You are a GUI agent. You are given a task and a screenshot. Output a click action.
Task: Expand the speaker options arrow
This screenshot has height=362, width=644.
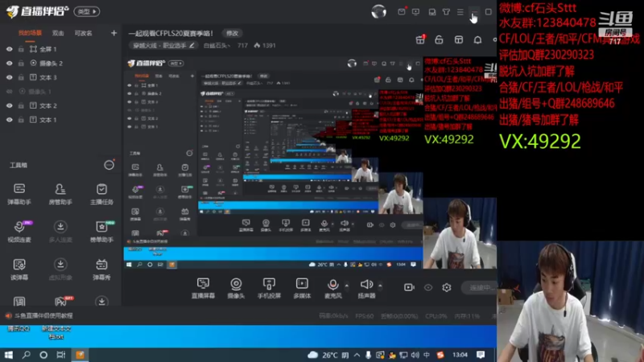[380, 286]
